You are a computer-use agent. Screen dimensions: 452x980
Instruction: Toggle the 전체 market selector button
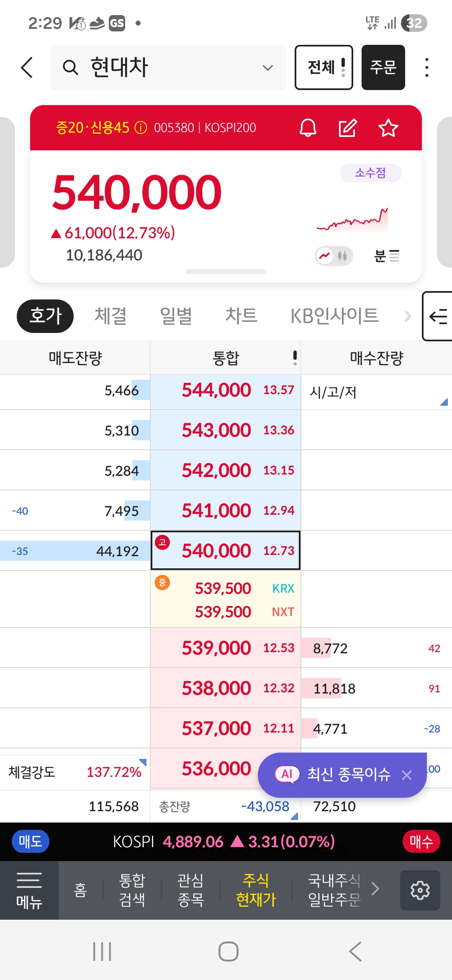[x=324, y=67]
